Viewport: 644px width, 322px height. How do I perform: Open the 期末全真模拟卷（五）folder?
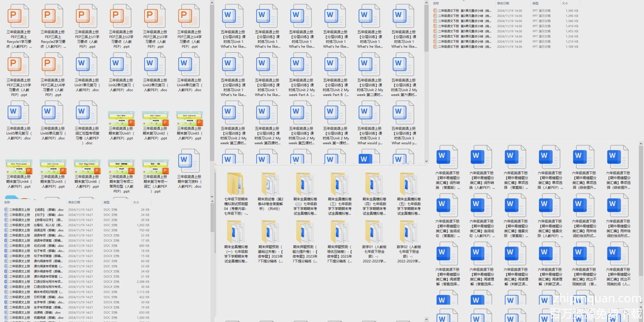tap(408, 184)
